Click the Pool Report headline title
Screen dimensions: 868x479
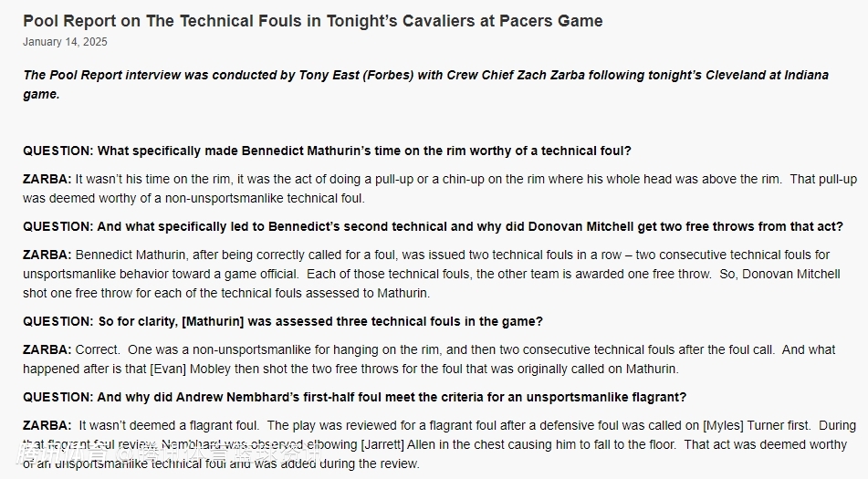[x=312, y=21]
